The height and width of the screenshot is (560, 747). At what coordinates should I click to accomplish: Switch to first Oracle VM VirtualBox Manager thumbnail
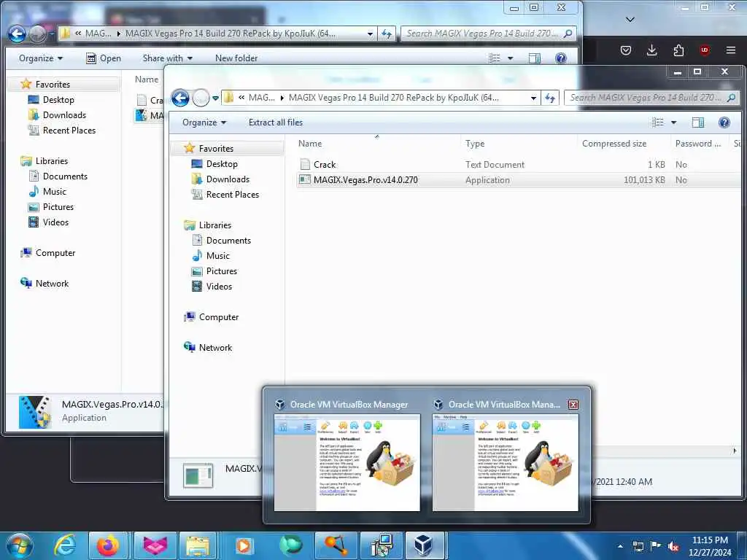347,462
